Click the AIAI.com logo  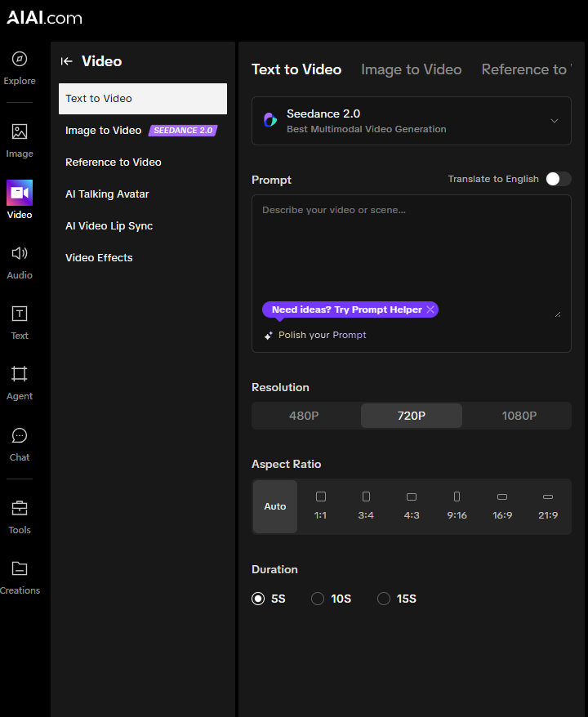click(44, 18)
